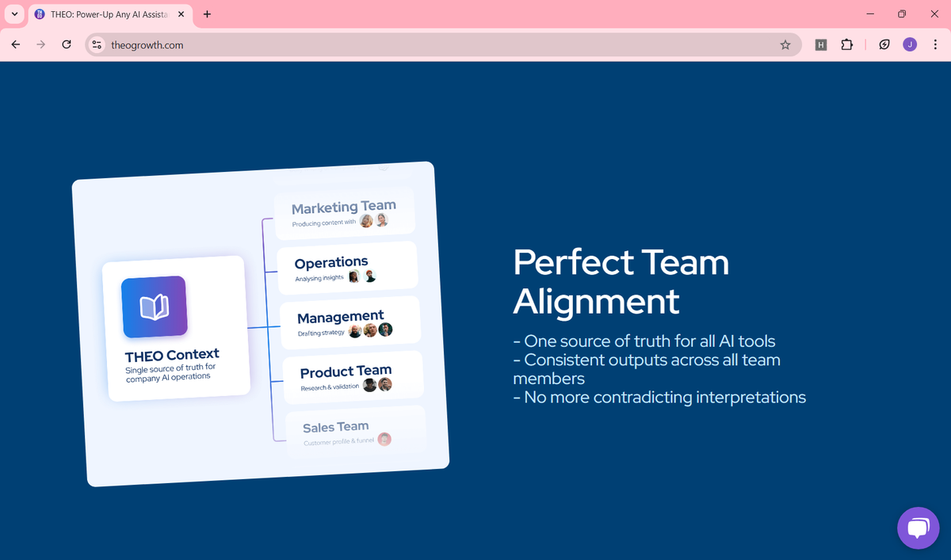The height and width of the screenshot is (560, 951).
Task: Go back to previous page
Action: (x=16, y=45)
